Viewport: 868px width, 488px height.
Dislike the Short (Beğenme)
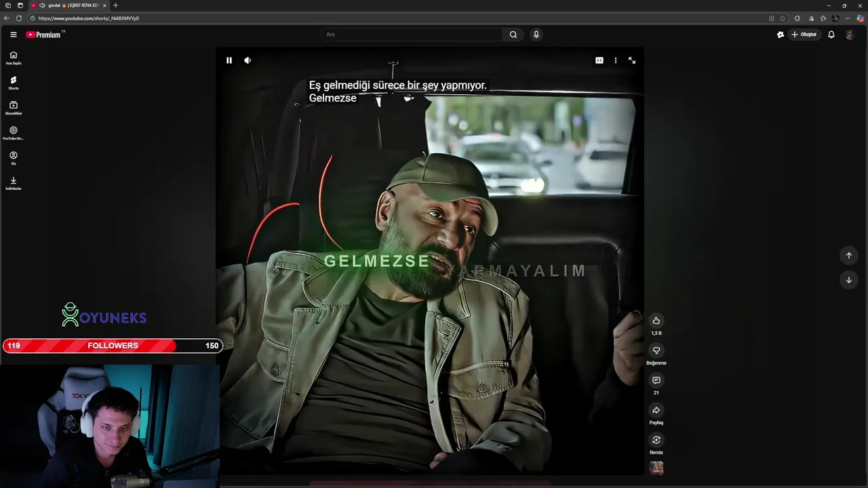click(x=656, y=350)
